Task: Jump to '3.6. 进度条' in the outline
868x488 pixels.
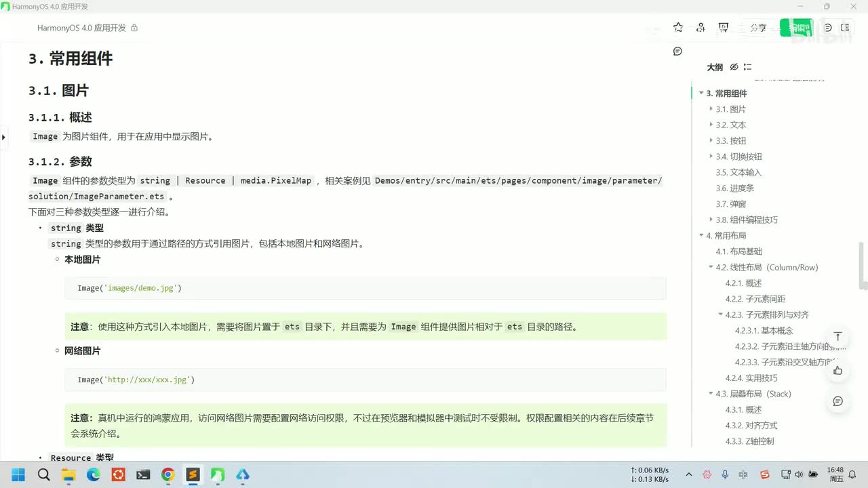Action: (x=734, y=188)
